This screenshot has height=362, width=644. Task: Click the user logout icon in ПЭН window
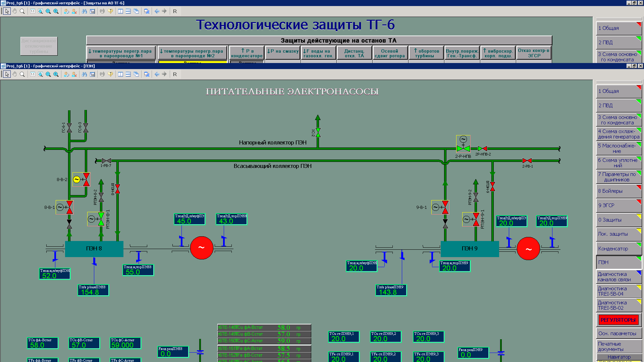coord(74,74)
